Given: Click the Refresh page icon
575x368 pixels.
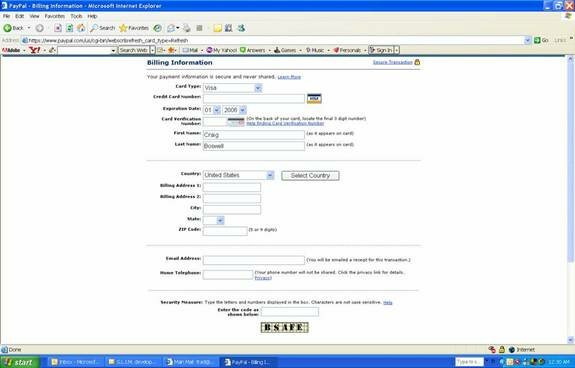Looking at the screenshot, I should click(69, 28).
